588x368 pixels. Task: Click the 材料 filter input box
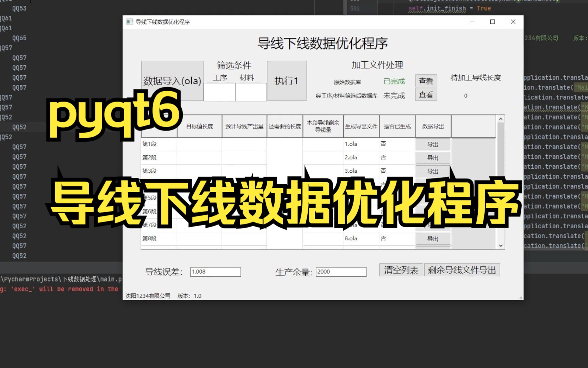[251, 92]
